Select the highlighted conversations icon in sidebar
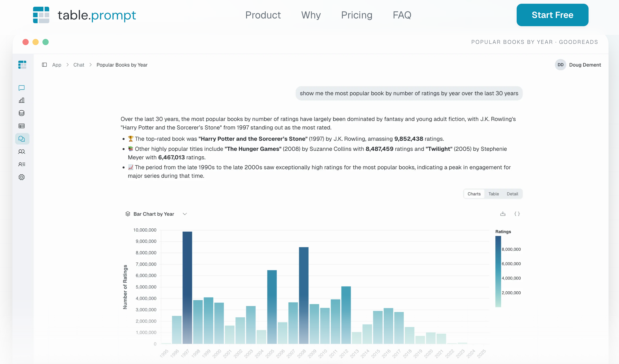The image size is (619, 364). click(22, 139)
